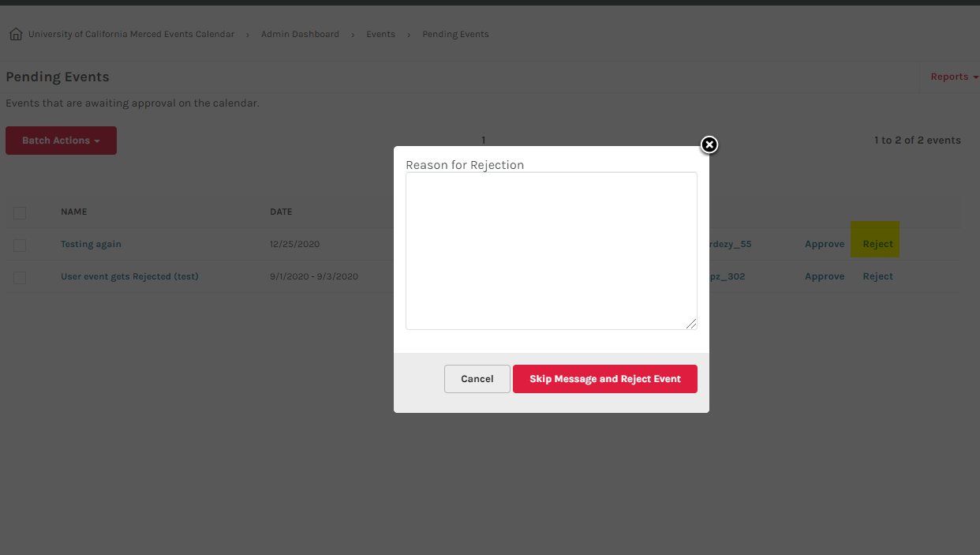Approve the Testing again event
The height and width of the screenshot is (555, 980).
point(825,245)
